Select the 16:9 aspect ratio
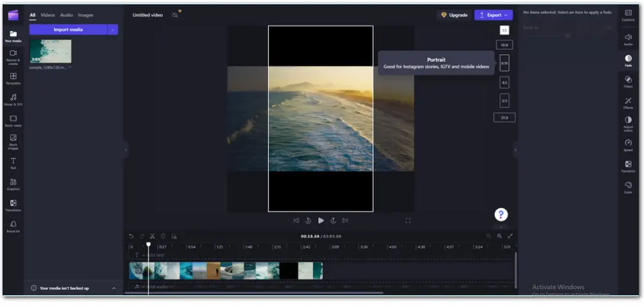 pyautogui.click(x=504, y=45)
